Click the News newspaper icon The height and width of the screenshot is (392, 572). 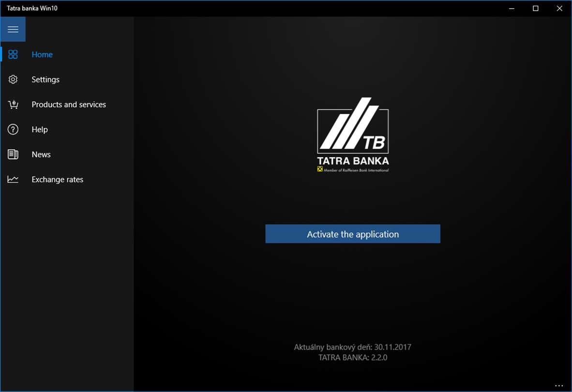click(x=13, y=154)
